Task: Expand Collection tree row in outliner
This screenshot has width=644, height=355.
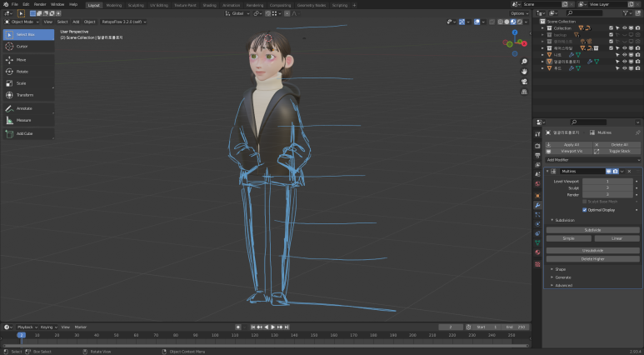Action: pyautogui.click(x=542, y=28)
